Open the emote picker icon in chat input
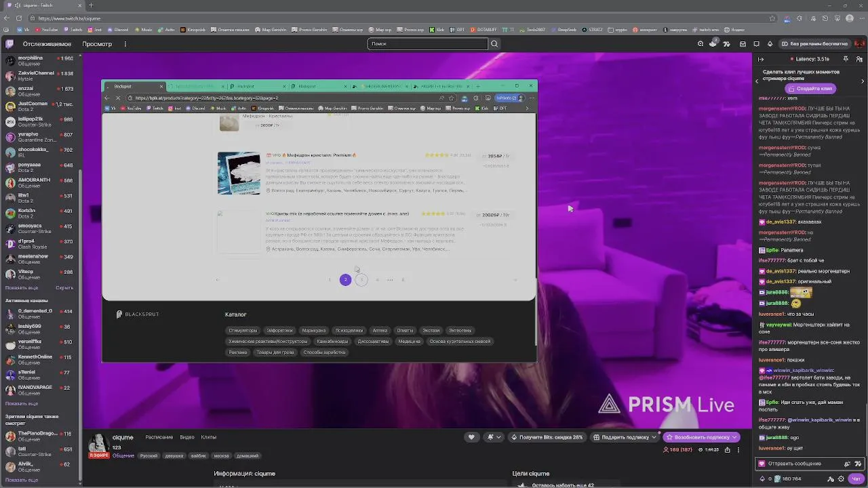This screenshot has width=868, height=488. point(856,464)
